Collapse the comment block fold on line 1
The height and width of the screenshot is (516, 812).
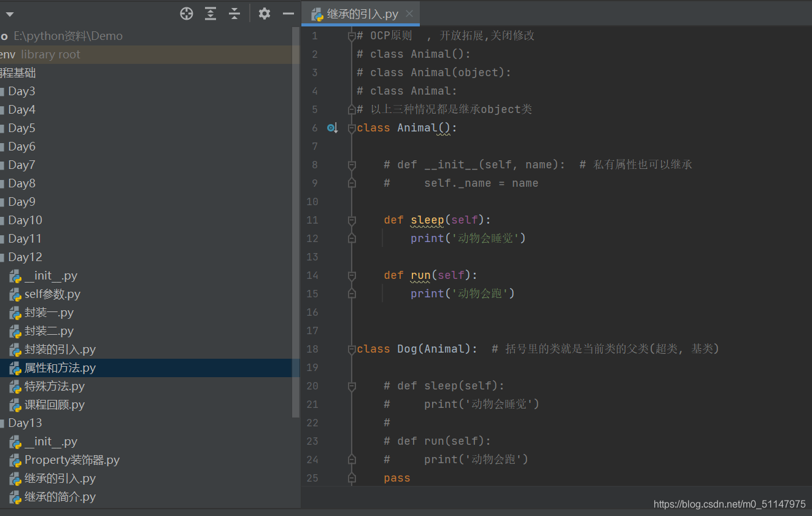pyautogui.click(x=352, y=36)
